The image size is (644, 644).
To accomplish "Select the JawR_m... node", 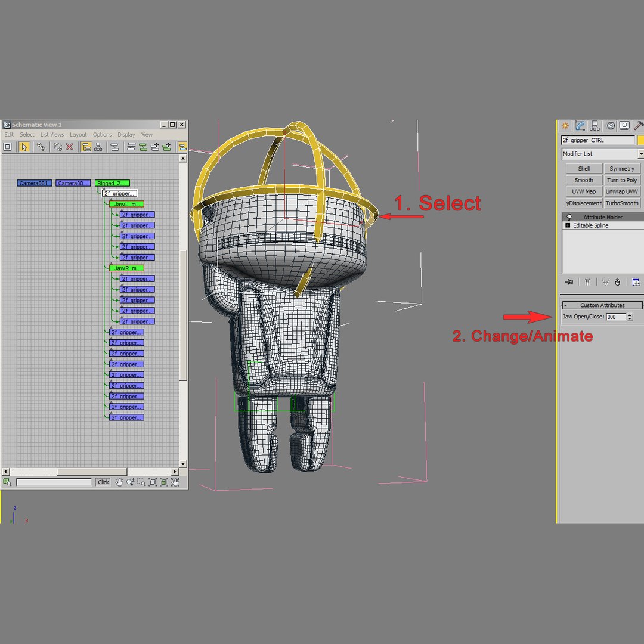I will pyautogui.click(x=126, y=268).
